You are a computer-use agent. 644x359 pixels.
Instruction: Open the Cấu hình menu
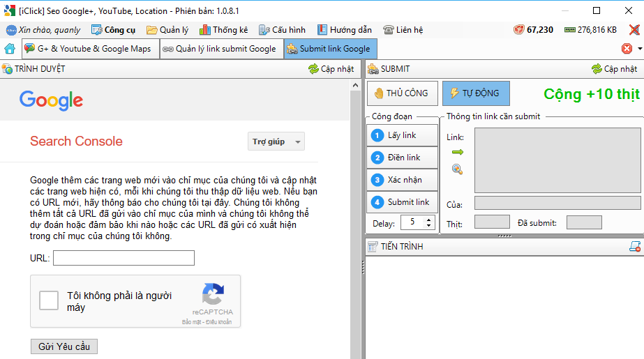282,30
